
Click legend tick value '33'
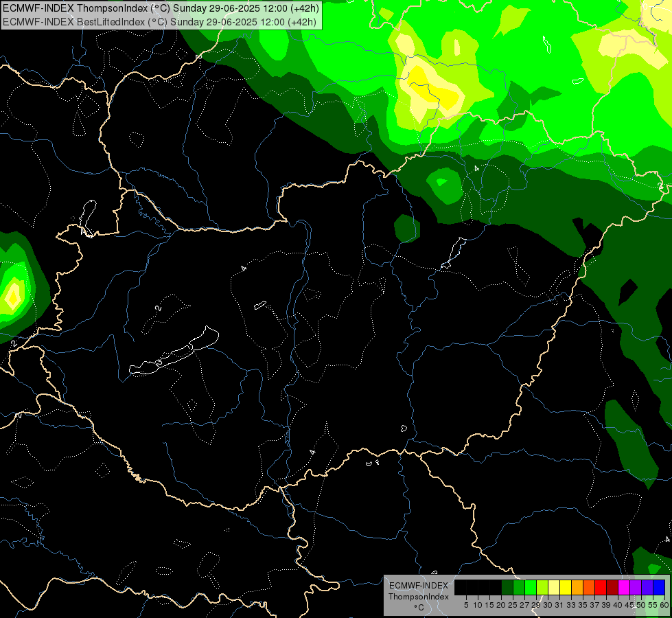(571, 605)
